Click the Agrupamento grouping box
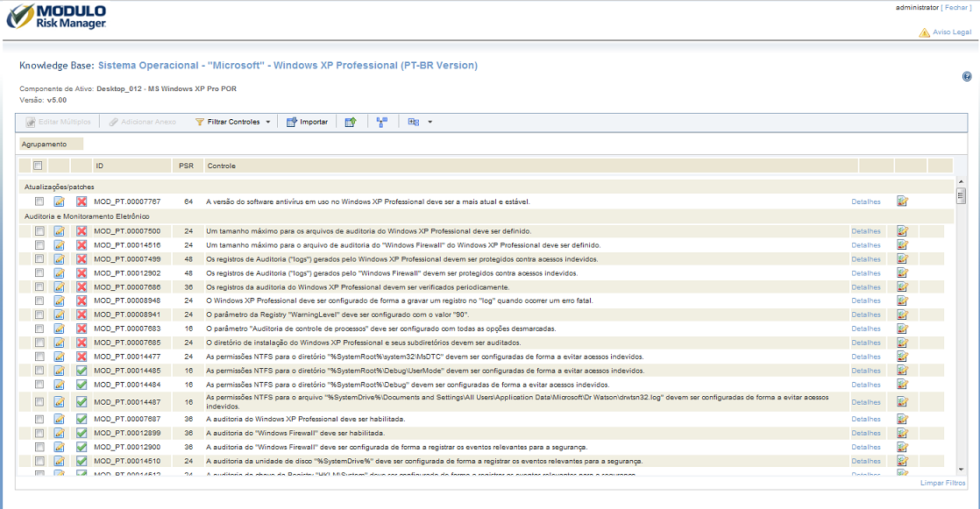This screenshot has height=509, width=980. [51, 145]
